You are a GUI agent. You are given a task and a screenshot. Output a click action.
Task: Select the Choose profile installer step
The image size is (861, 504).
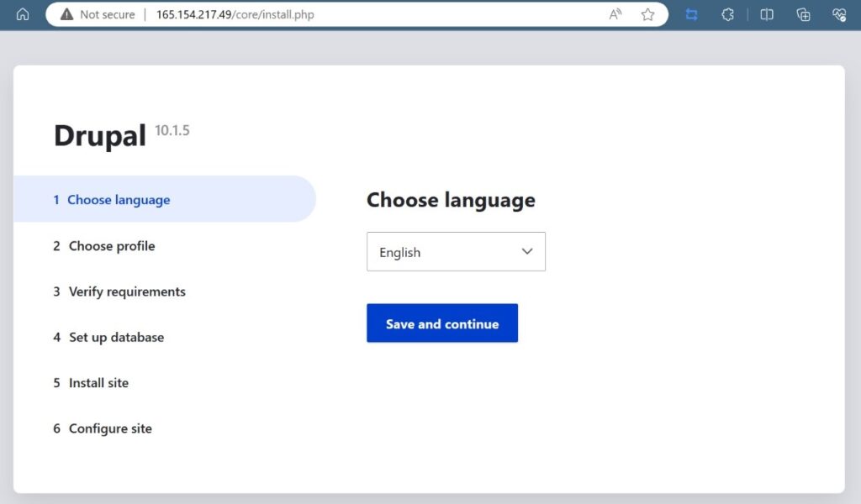[111, 246]
